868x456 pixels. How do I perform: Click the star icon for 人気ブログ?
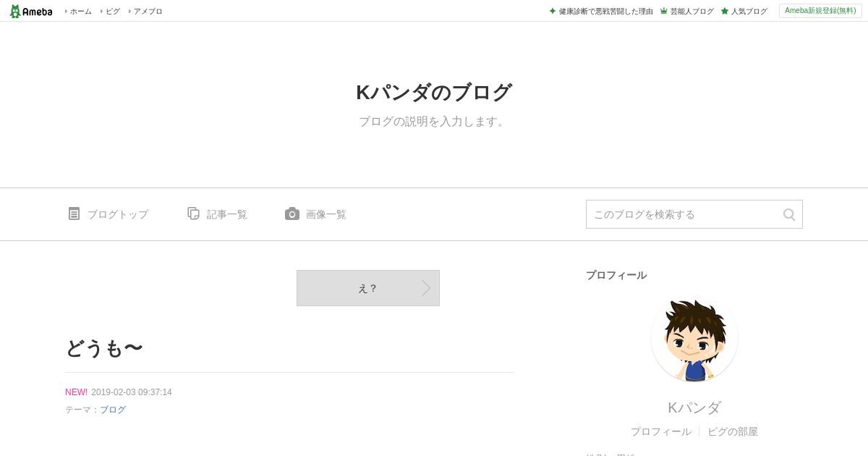pos(724,11)
